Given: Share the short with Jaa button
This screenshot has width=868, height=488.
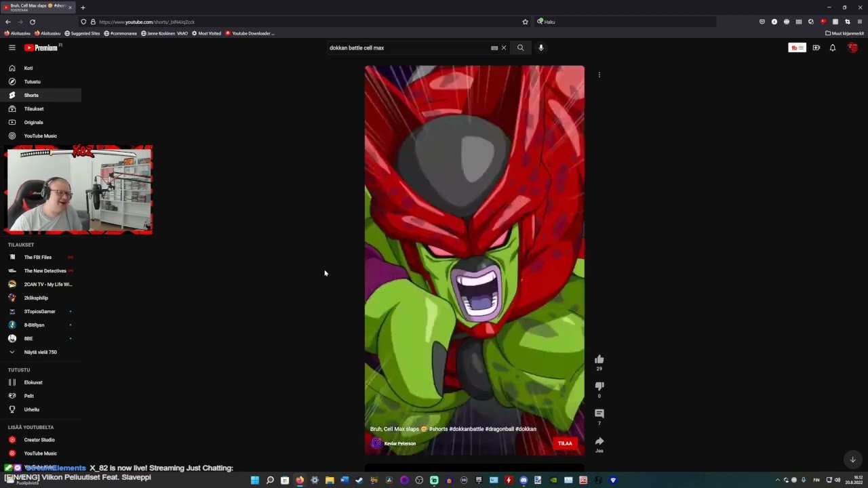Looking at the screenshot, I should [599, 442].
